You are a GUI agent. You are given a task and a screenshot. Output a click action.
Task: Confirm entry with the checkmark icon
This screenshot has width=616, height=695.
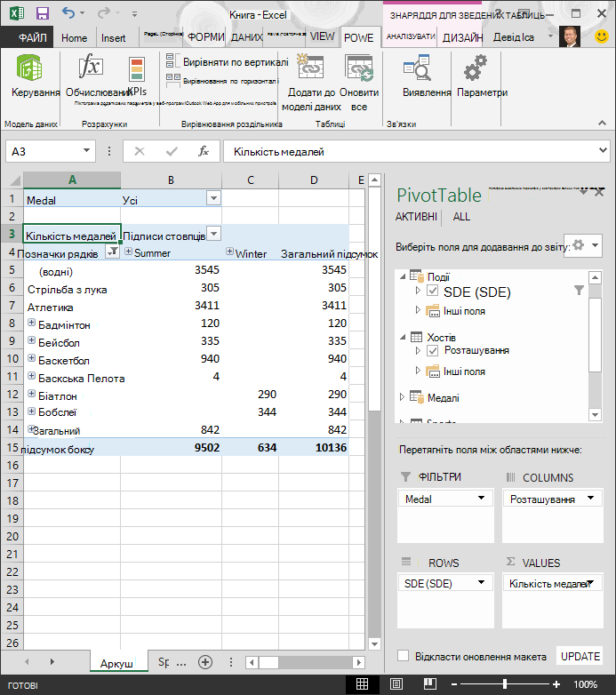coord(172,152)
